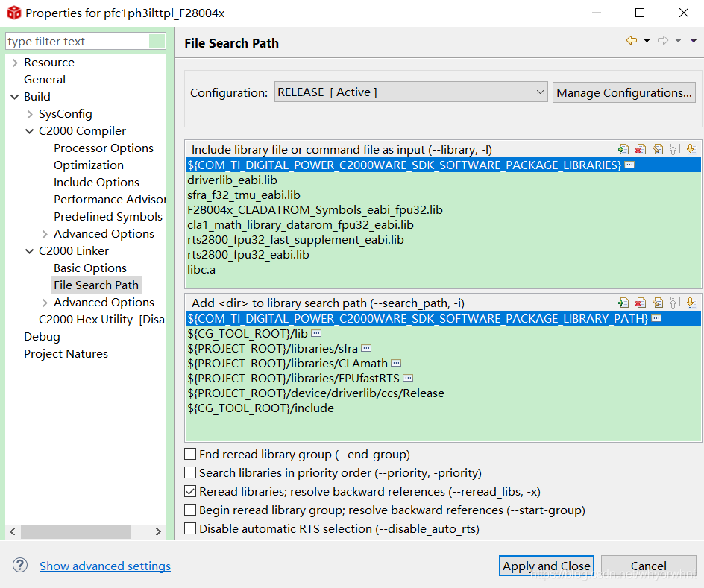Open the view menu triangle at top right
The width and height of the screenshot is (704, 588).
[694, 40]
